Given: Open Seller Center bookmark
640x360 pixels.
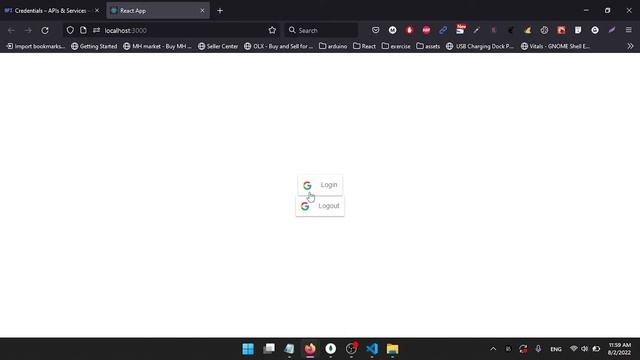Looking at the screenshot, I should pyautogui.click(x=218, y=47).
